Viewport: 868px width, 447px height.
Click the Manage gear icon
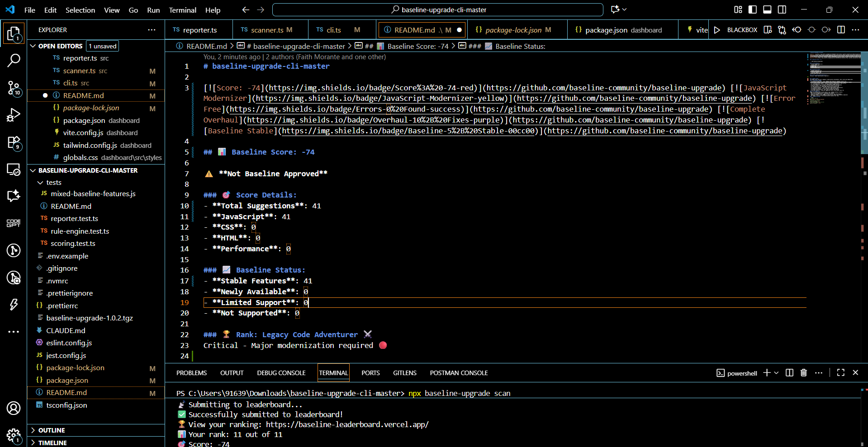tap(14, 435)
